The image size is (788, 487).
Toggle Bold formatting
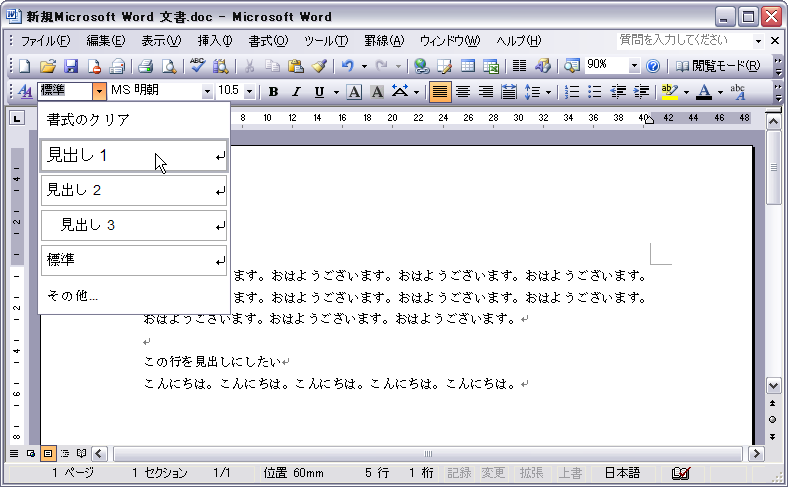click(x=273, y=92)
